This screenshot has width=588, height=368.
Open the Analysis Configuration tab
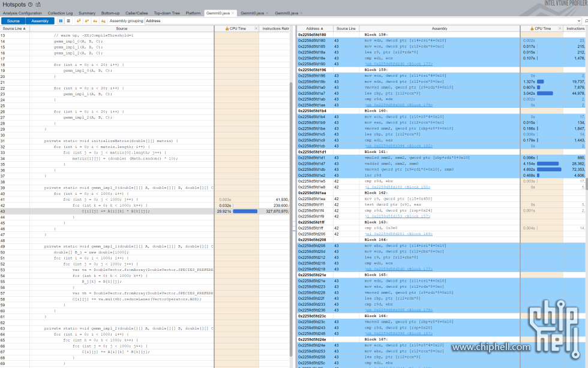point(22,13)
